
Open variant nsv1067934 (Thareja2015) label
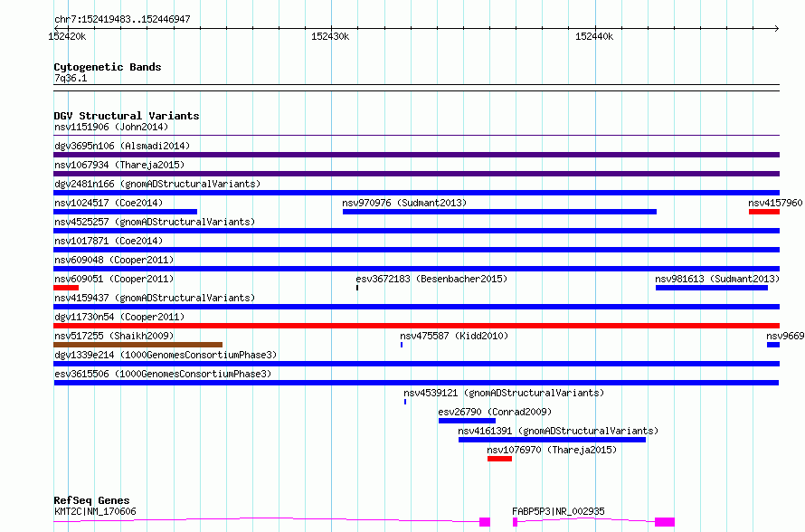(x=119, y=165)
